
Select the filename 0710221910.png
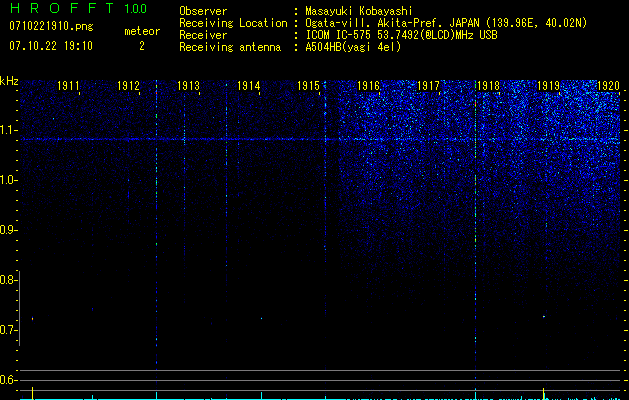(x=51, y=27)
